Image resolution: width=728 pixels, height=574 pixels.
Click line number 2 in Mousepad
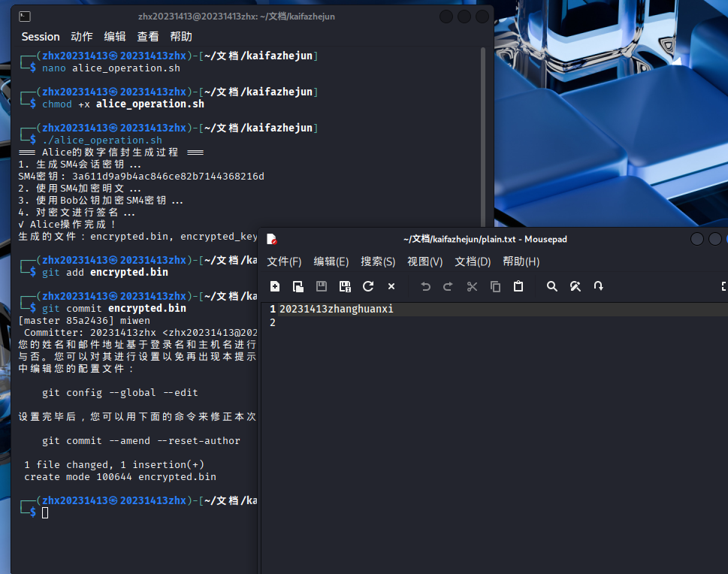(x=273, y=322)
